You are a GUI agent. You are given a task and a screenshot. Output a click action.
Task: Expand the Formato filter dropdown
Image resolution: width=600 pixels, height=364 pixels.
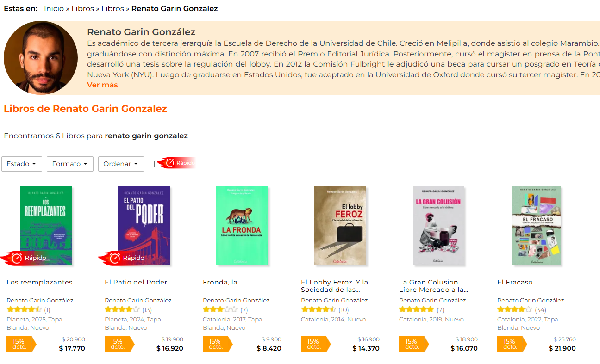pyautogui.click(x=70, y=164)
